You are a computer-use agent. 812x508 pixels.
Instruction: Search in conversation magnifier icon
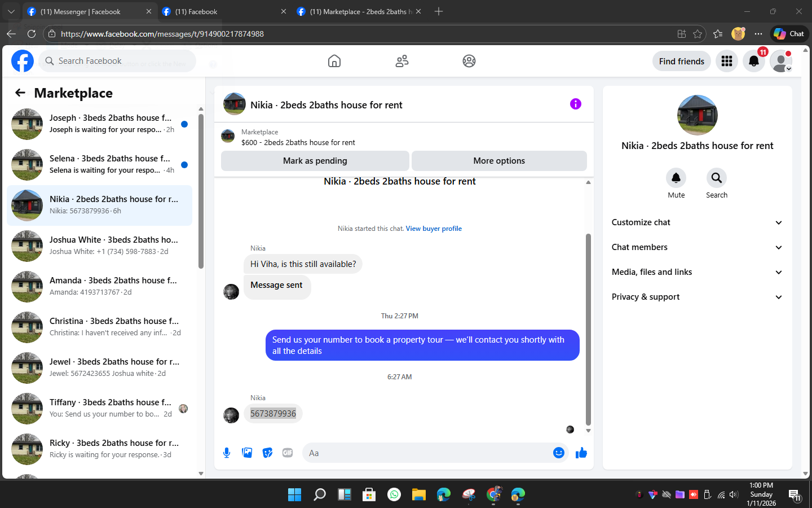[717, 178]
